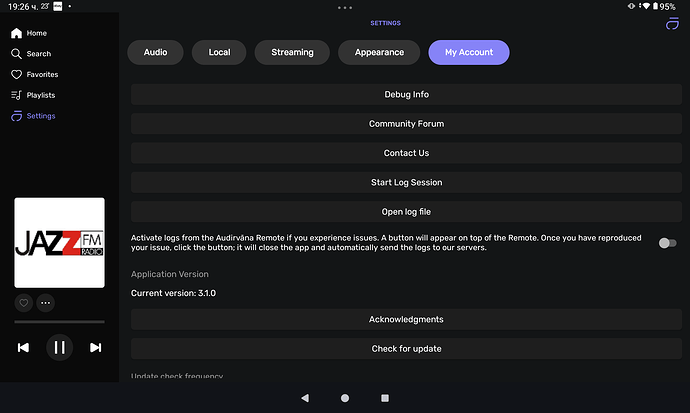Open the Community Forum
The height and width of the screenshot is (413, 690).
tap(406, 124)
